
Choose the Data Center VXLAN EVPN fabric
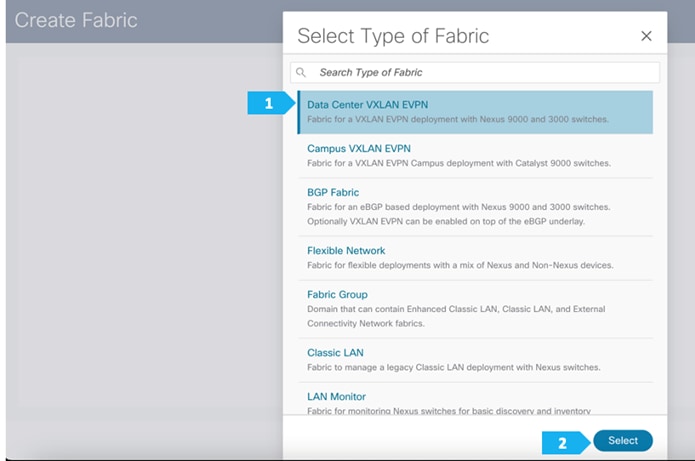click(x=475, y=112)
